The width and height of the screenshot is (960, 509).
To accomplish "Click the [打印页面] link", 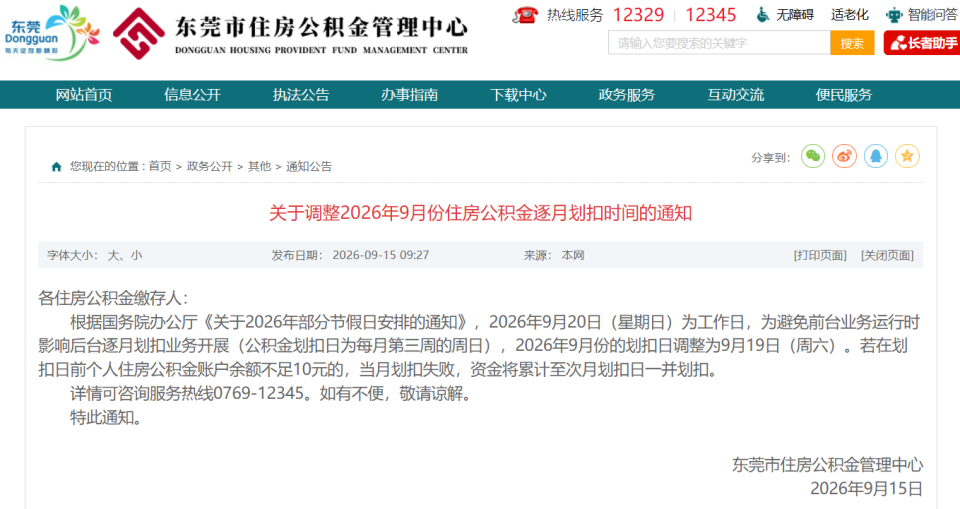I will pos(820,255).
